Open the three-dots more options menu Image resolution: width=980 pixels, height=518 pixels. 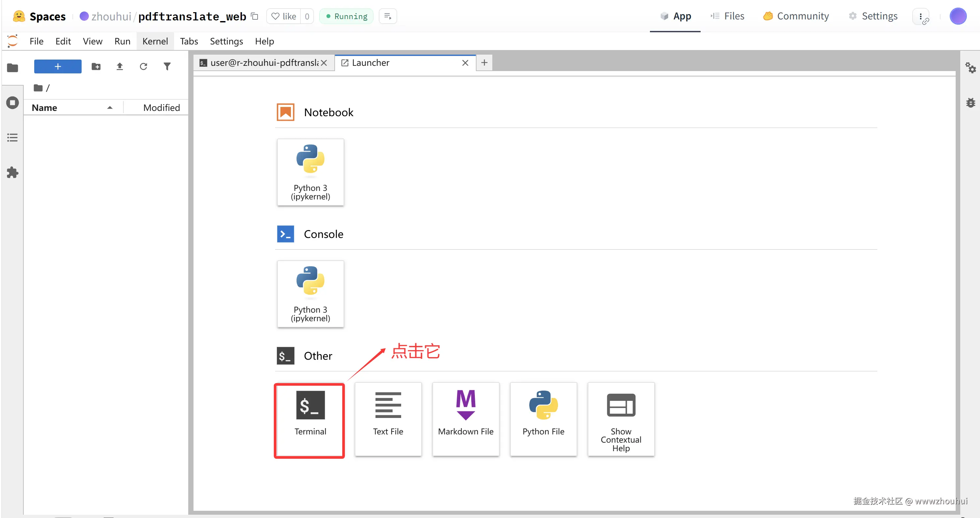click(x=921, y=17)
